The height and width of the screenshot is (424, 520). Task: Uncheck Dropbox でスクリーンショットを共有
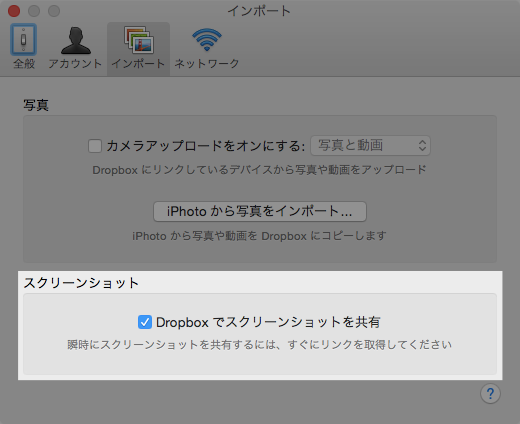[x=145, y=322]
